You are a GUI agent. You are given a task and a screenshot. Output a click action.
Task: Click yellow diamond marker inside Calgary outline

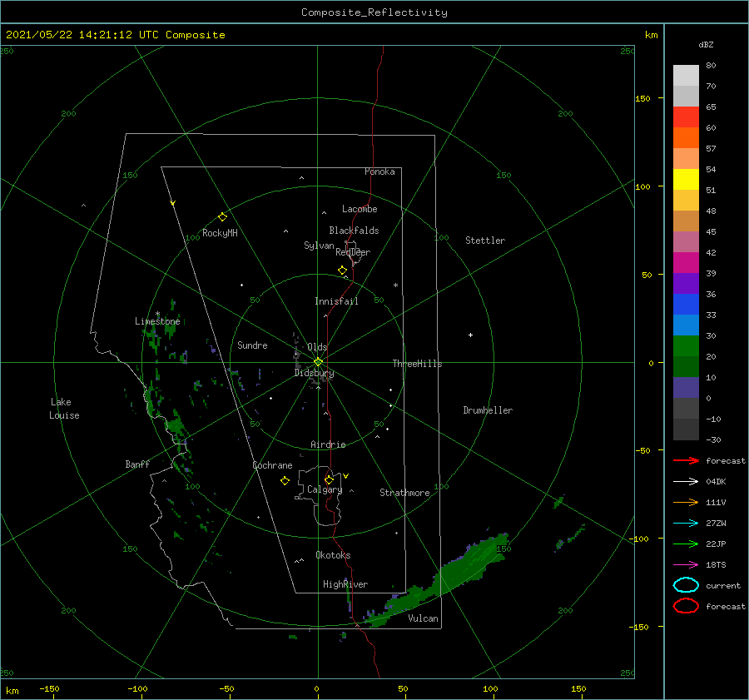(x=329, y=479)
